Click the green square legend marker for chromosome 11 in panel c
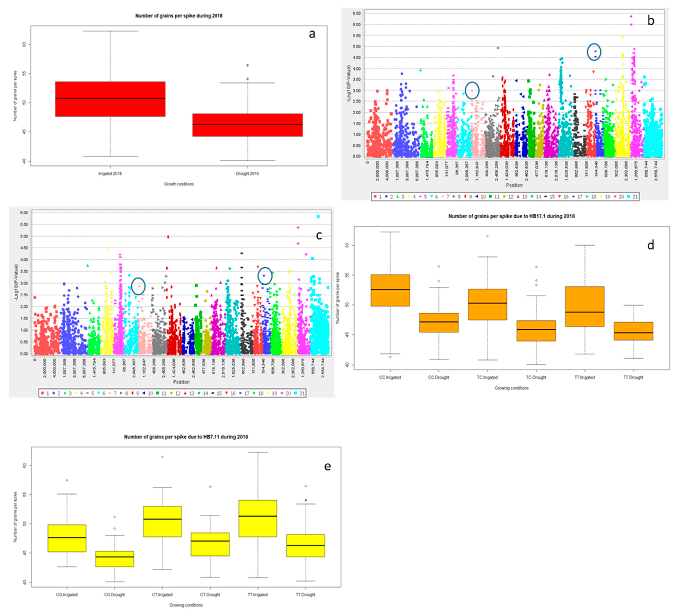 pos(158,393)
